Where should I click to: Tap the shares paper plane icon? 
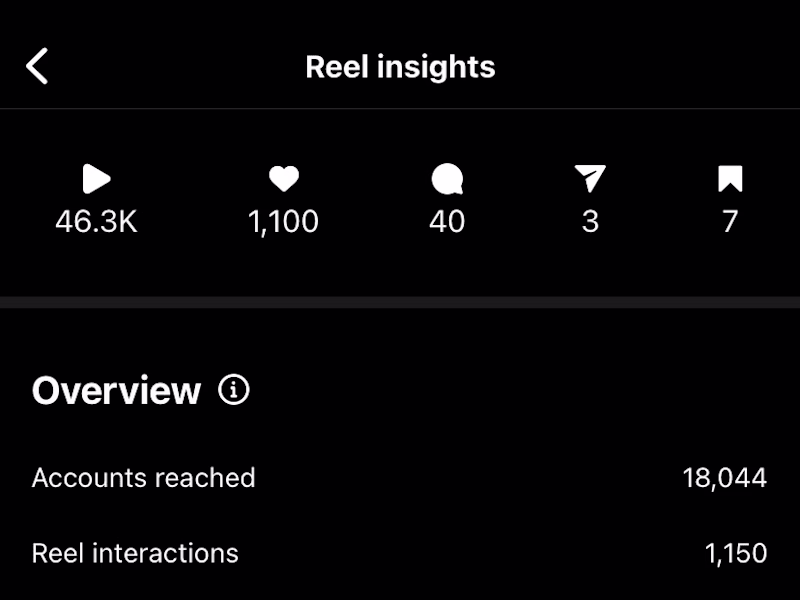point(590,180)
